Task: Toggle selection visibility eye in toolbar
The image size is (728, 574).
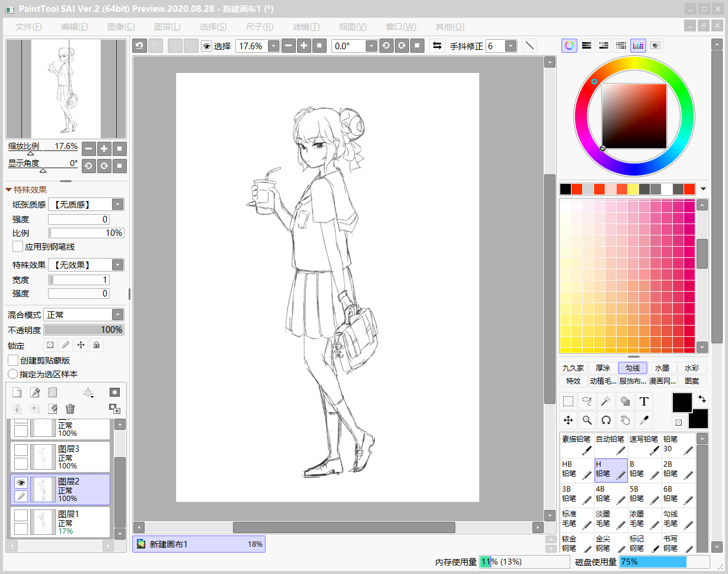Action: click(x=206, y=46)
